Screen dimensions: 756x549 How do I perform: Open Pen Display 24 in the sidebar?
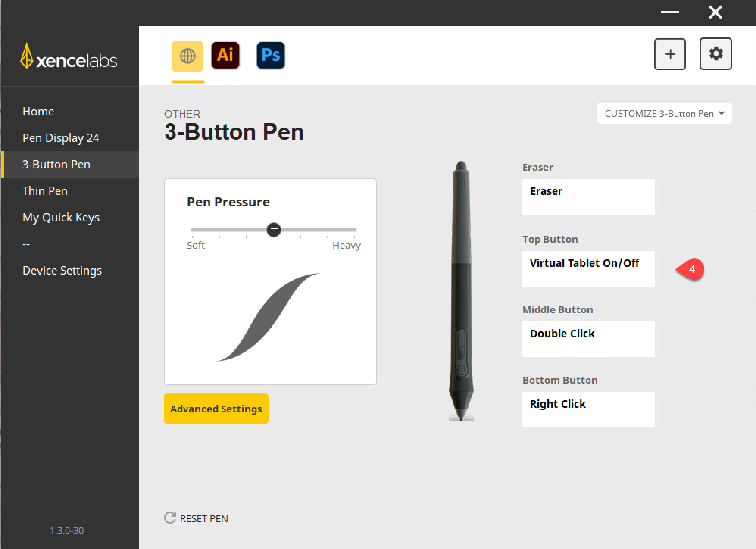pyautogui.click(x=61, y=138)
